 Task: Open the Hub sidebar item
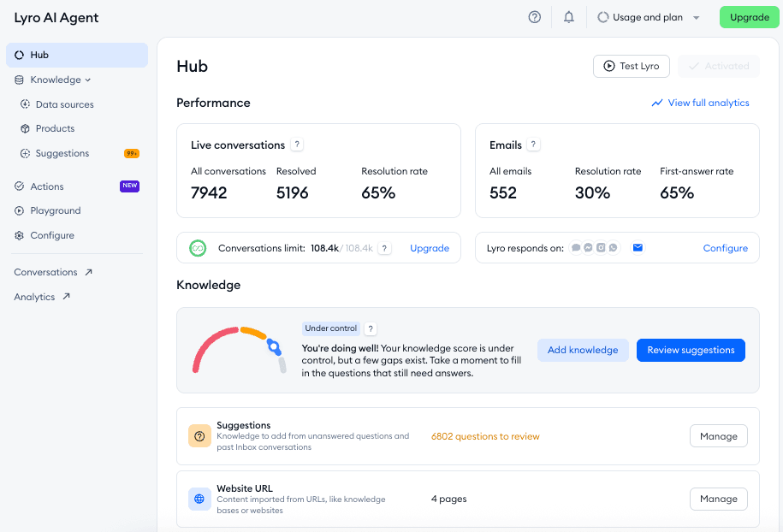(x=77, y=55)
